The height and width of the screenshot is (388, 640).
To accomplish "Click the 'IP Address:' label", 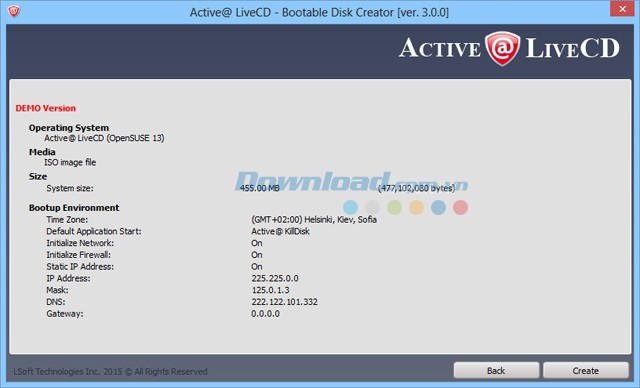I will (68, 278).
